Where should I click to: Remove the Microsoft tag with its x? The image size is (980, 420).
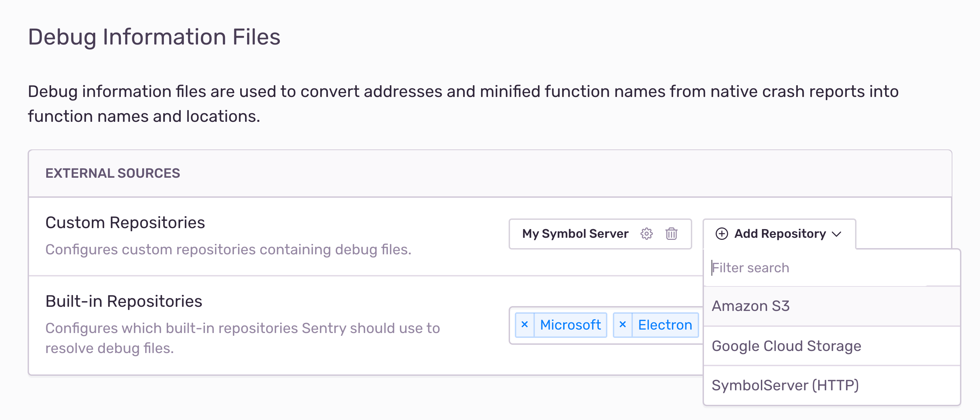pyautogui.click(x=525, y=324)
